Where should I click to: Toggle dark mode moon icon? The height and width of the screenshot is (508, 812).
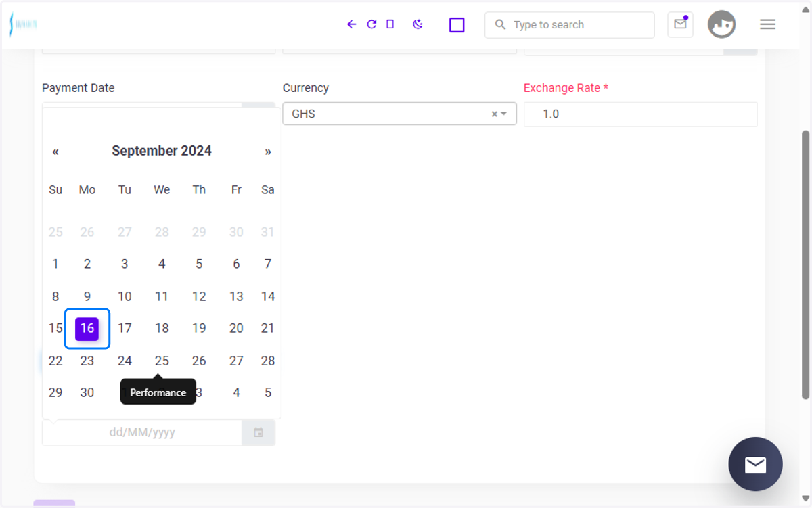[x=418, y=24]
